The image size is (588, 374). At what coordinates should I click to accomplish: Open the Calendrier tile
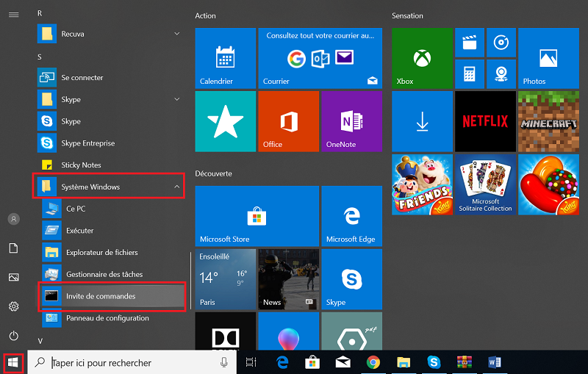(x=226, y=58)
